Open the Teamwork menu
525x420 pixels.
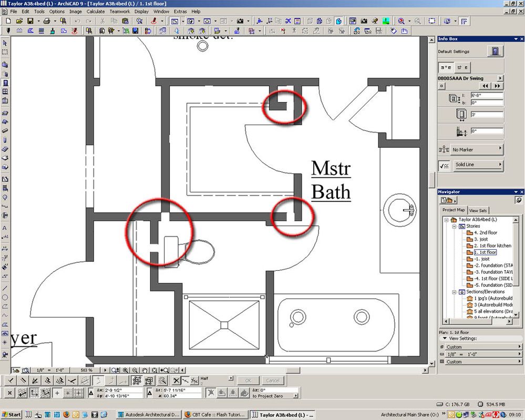pyautogui.click(x=119, y=12)
